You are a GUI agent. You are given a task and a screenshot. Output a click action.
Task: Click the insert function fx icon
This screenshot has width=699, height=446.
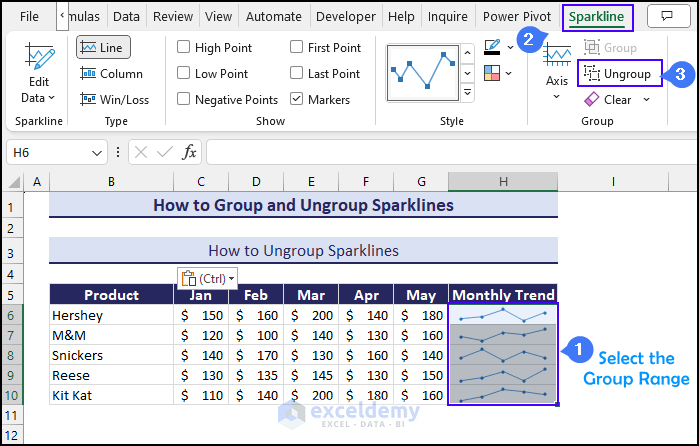188,152
